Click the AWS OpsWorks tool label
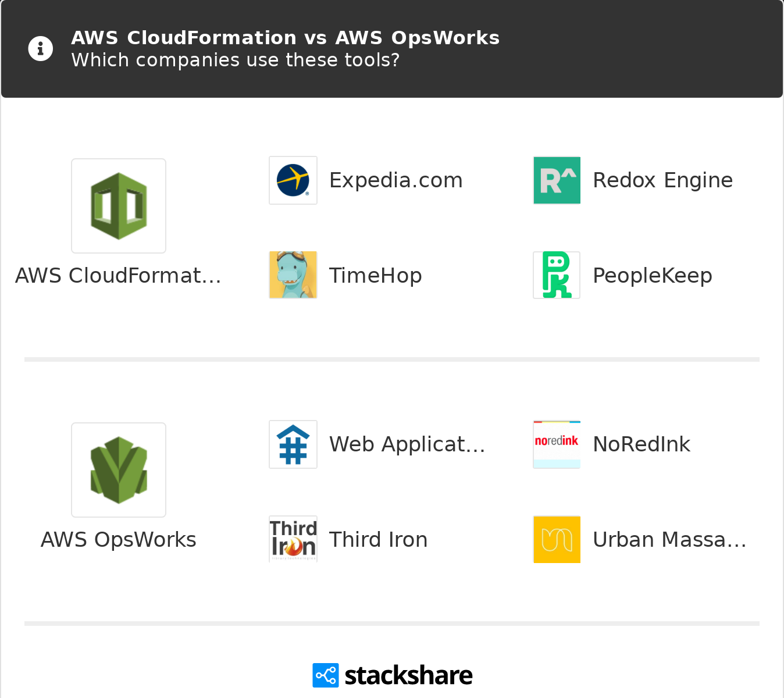 119,540
